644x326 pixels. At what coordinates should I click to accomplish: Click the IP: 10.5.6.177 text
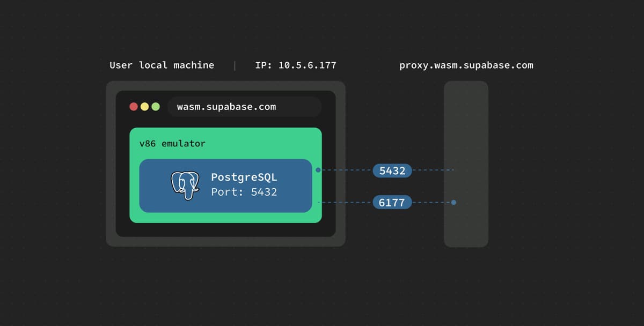295,65
